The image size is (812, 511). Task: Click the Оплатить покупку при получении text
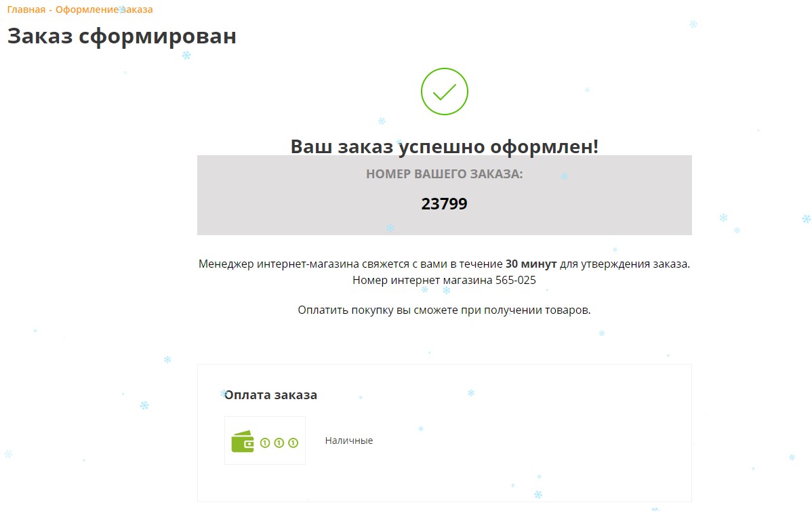tap(444, 310)
